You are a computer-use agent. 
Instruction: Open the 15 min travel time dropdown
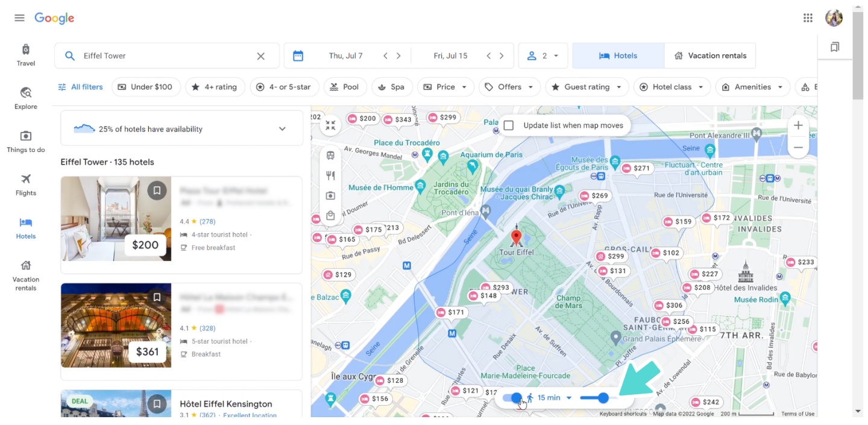click(x=569, y=397)
